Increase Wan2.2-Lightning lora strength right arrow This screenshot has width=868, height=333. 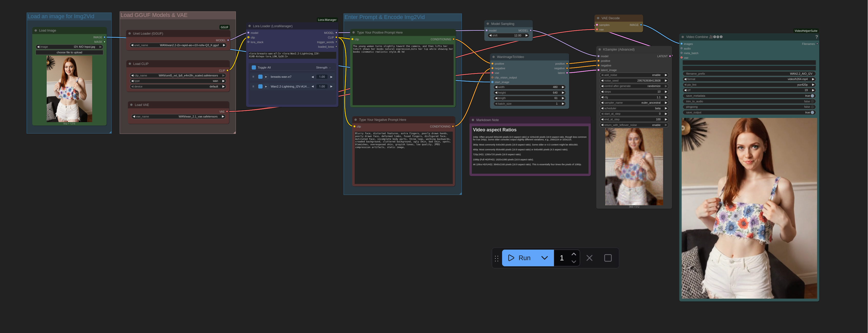point(331,87)
